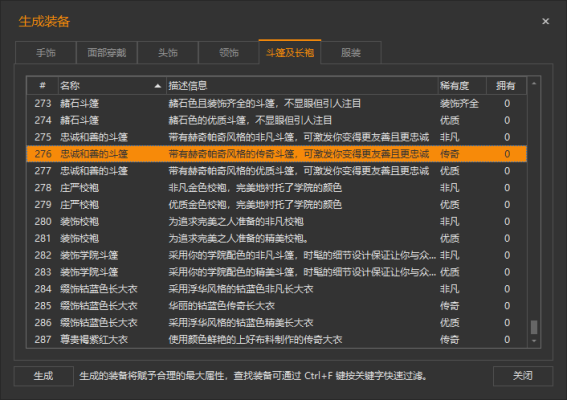The width and height of the screenshot is (567, 400).
Task: Open the 领饰 tab
Action: point(229,53)
